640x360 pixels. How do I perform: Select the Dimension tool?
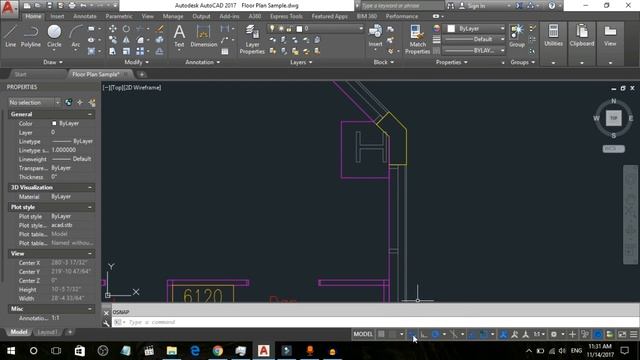coord(203,36)
